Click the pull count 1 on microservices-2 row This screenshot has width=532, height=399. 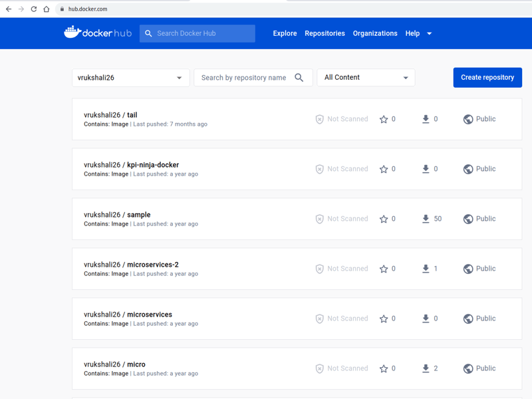436,269
